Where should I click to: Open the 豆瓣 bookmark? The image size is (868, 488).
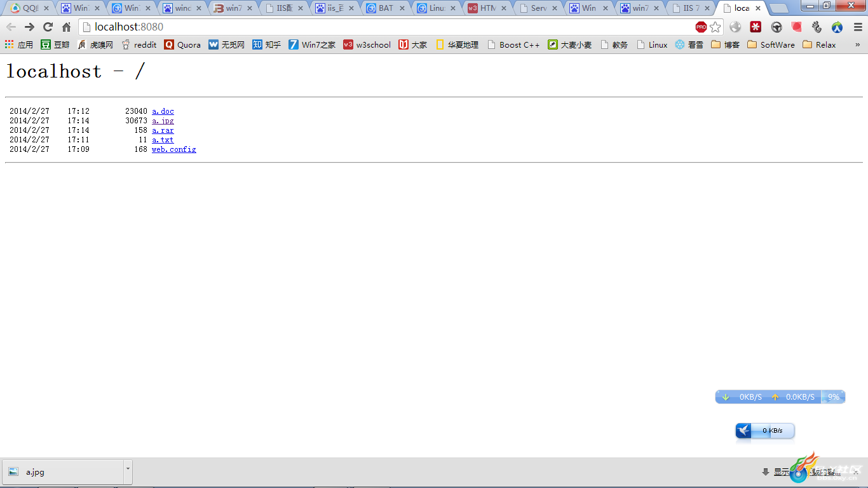point(55,44)
